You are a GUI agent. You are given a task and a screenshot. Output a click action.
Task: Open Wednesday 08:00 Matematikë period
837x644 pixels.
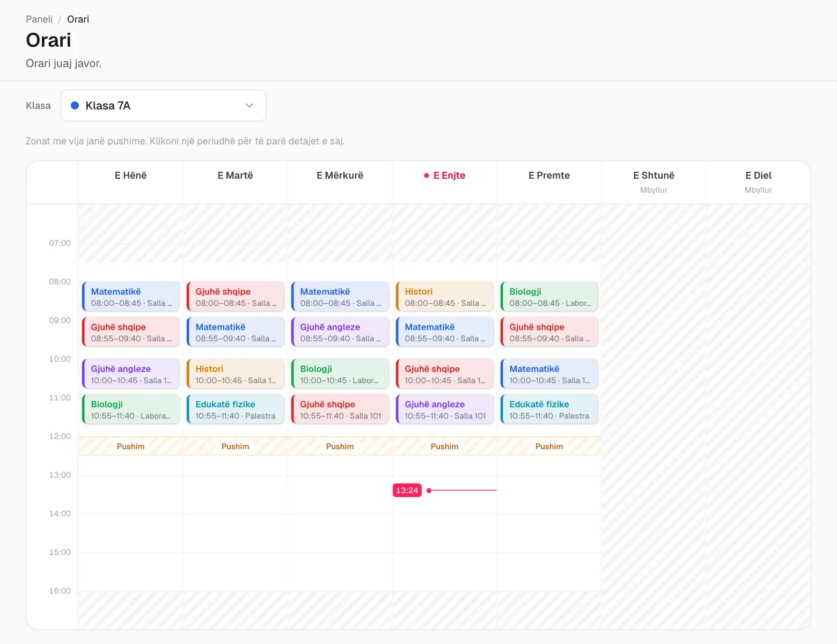[340, 297]
